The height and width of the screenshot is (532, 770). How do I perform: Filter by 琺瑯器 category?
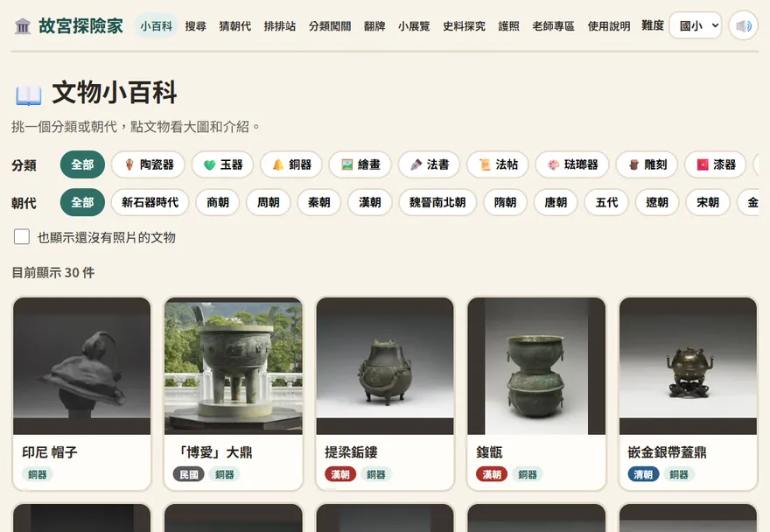(x=572, y=164)
